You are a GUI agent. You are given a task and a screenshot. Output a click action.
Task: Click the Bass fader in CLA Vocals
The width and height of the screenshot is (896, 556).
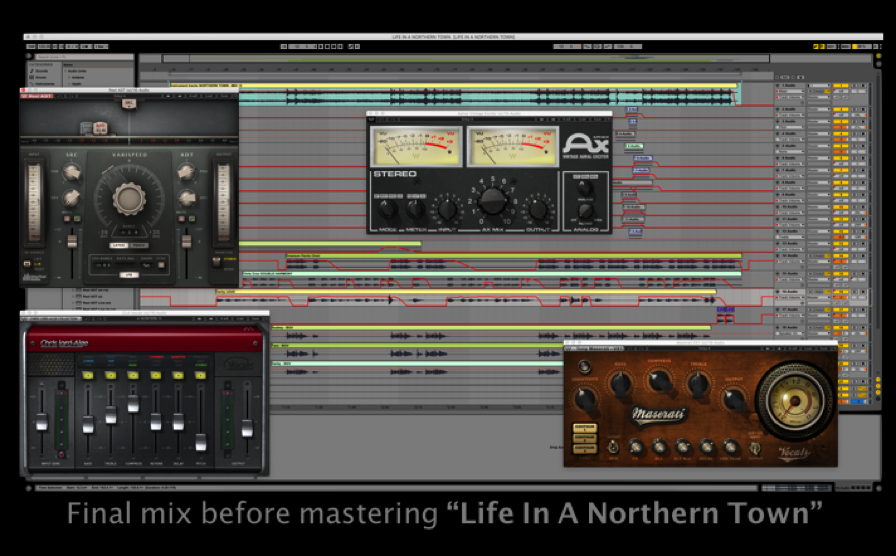[x=88, y=425]
